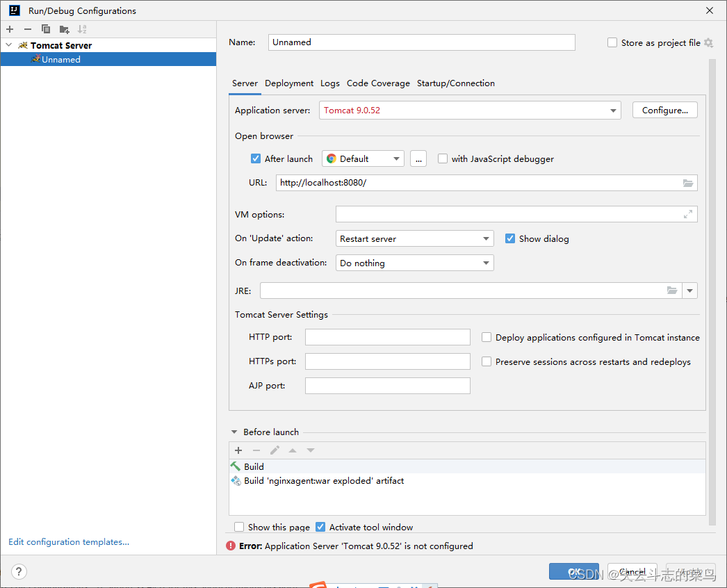
Task: Remove the selected configuration
Action: [28, 29]
